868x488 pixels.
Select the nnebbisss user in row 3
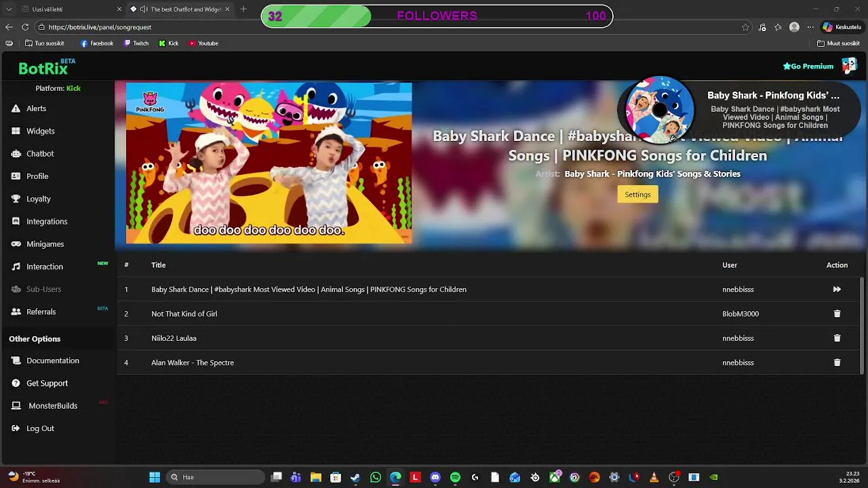[738, 338]
